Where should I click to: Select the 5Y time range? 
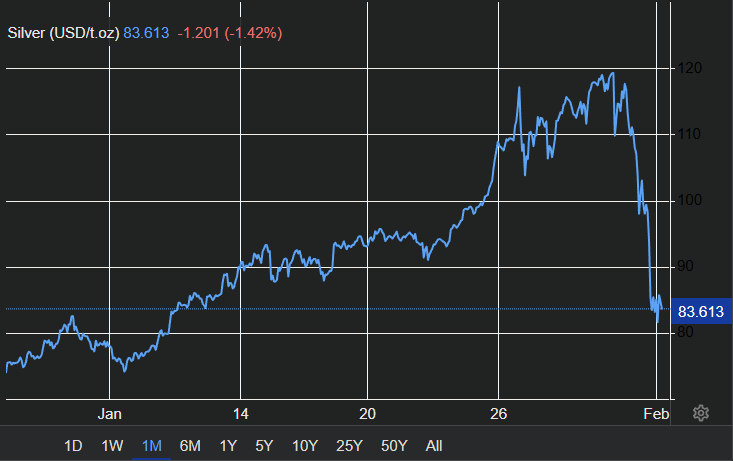[x=264, y=446]
